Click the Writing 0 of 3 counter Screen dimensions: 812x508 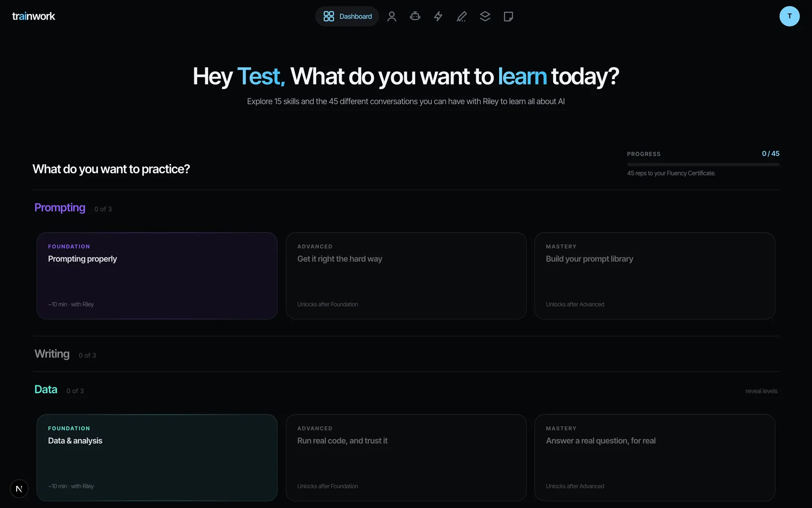[87, 355]
